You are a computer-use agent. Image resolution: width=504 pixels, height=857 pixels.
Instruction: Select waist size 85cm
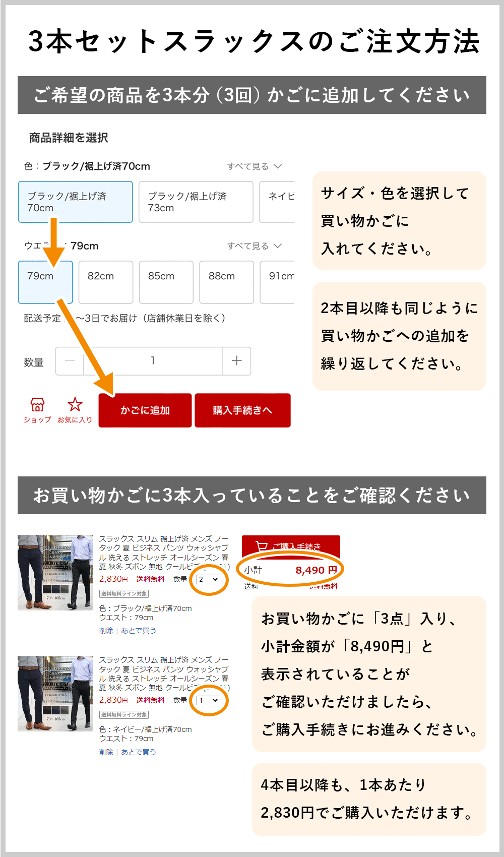coord(166,282)
